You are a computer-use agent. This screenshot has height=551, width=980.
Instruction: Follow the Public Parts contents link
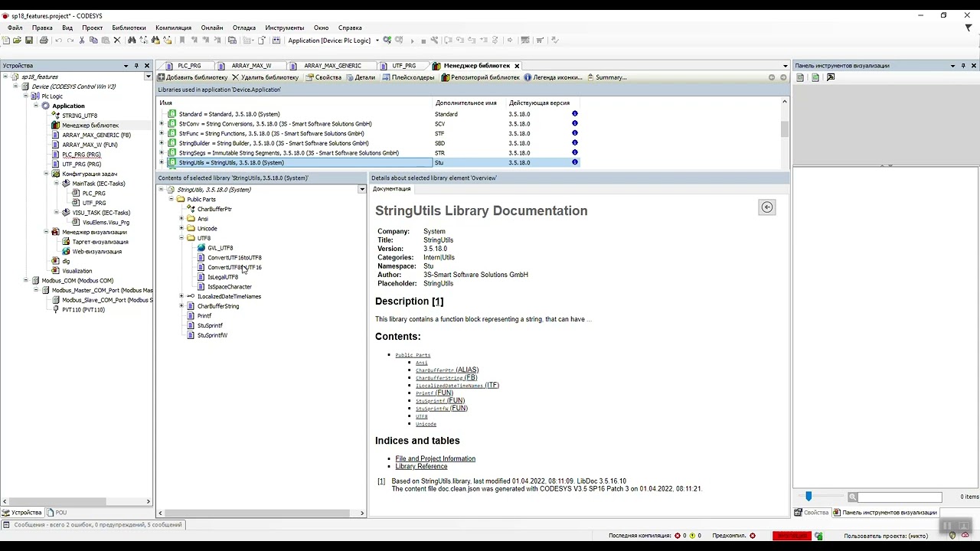point(413,355)
